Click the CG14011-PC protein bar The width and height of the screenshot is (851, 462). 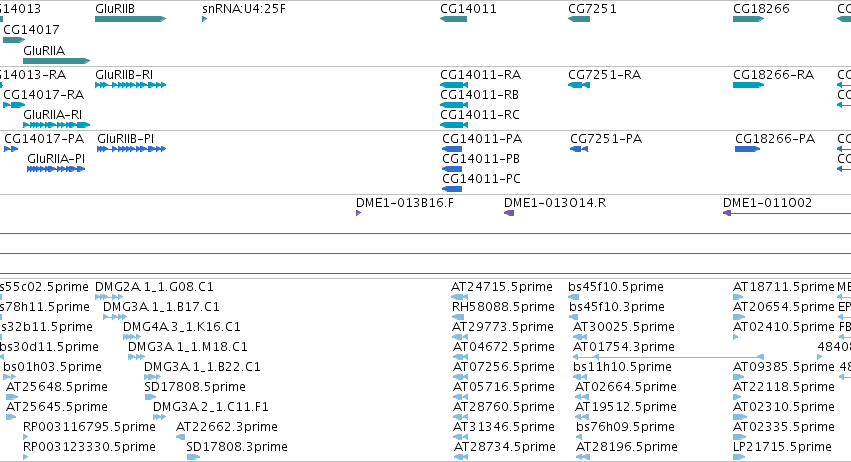(452, 189)
